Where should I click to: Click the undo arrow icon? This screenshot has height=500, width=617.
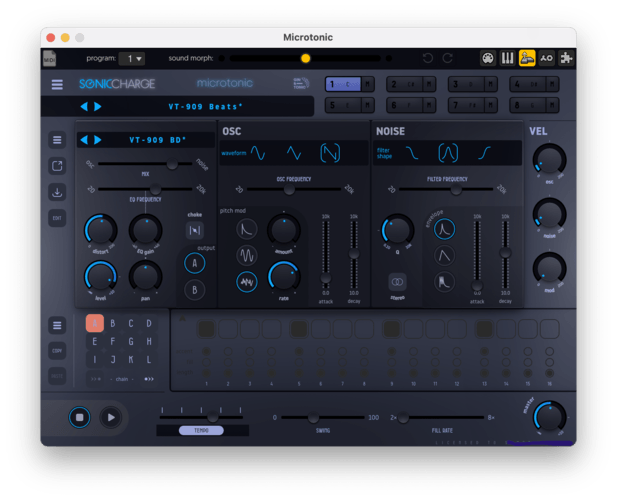(428, 58)
